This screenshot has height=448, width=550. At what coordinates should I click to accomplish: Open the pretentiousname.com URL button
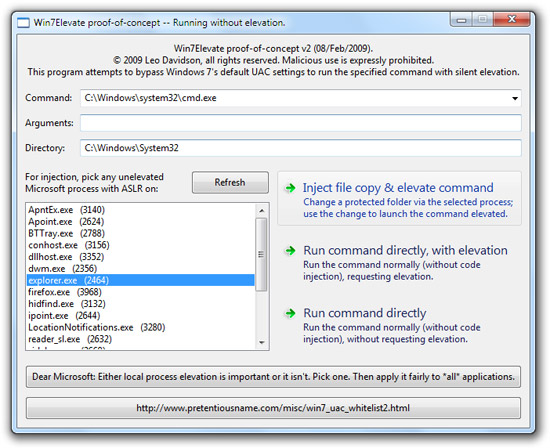coord(273,408)
